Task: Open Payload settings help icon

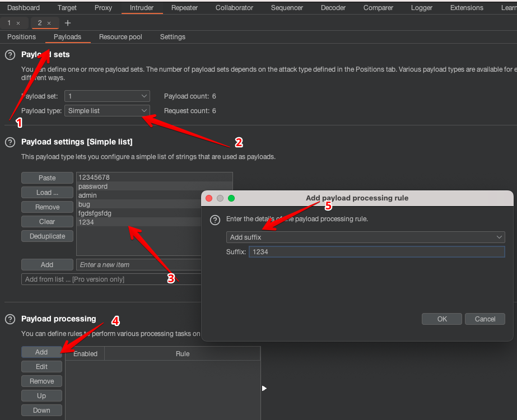Action: (x=10, y=142)
